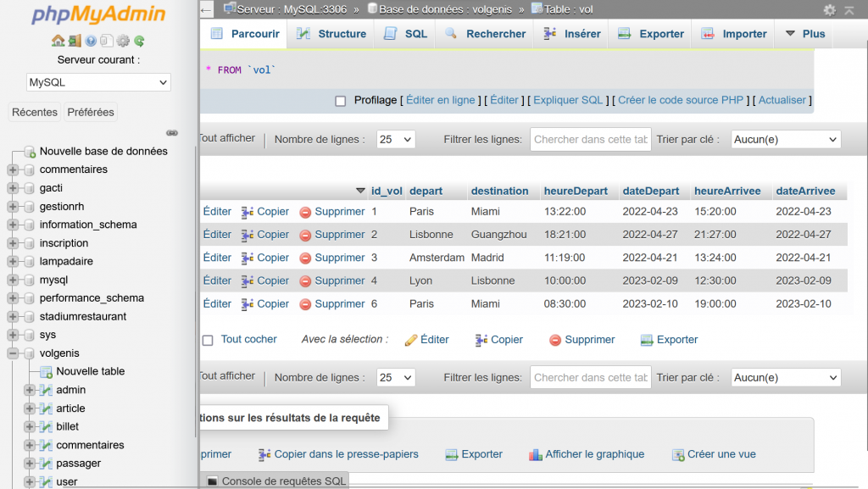The width and height of the screenshot is (868, 489).
Task: Click the reload navigation panel icon
Action: point(139,41)
